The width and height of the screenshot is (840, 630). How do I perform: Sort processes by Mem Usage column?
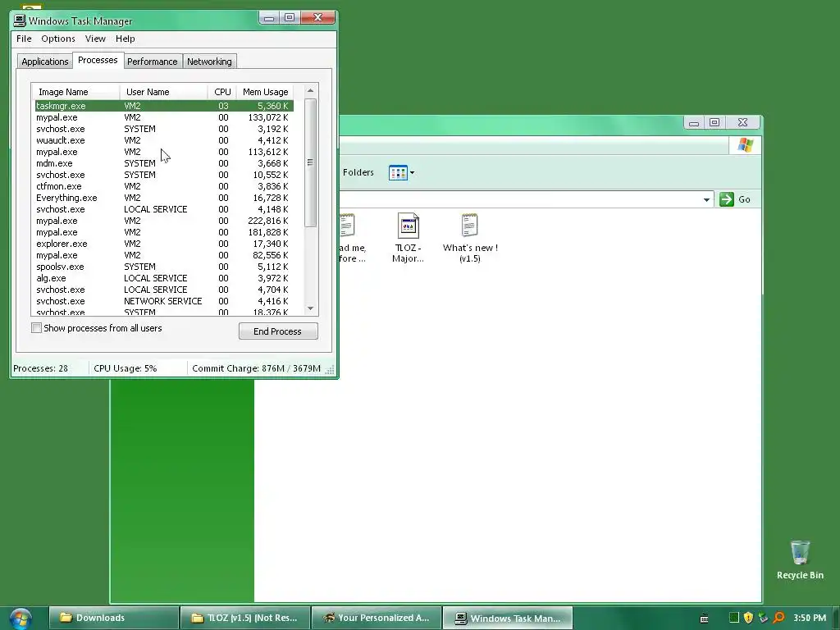click(x=265, y=92)
